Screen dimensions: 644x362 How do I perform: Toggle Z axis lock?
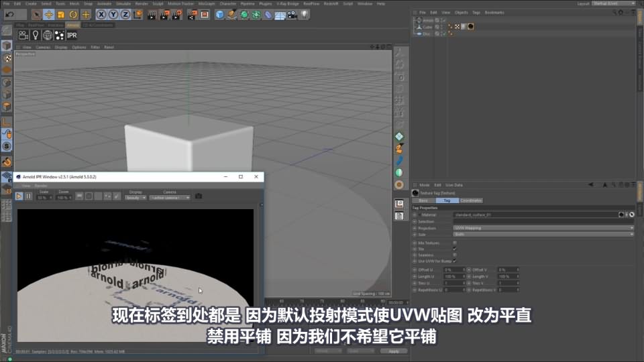(x=125, y=15)
